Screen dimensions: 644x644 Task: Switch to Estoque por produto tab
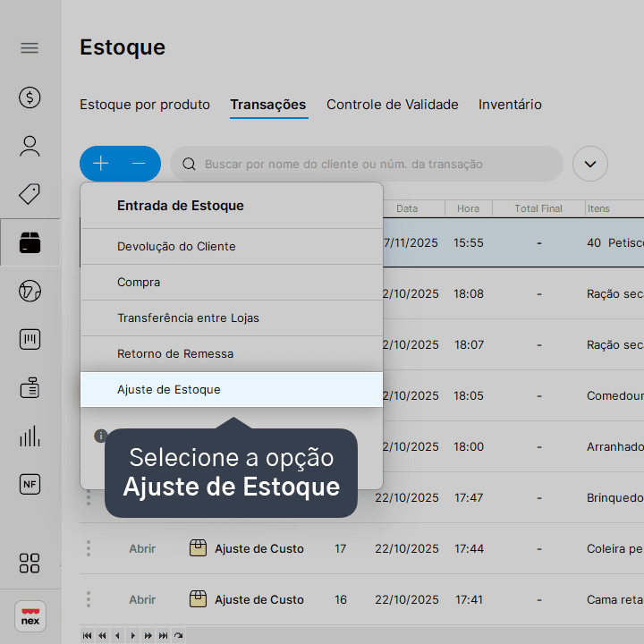(x=145, y=105)
